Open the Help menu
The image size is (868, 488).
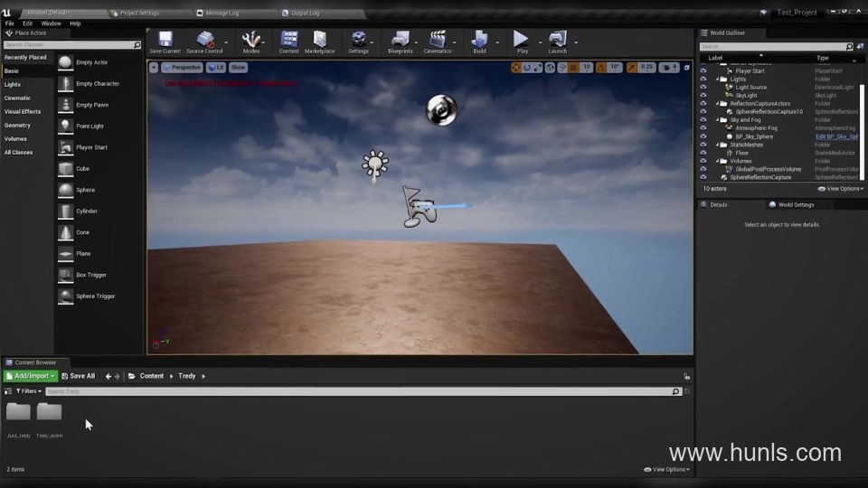point(75,23)
